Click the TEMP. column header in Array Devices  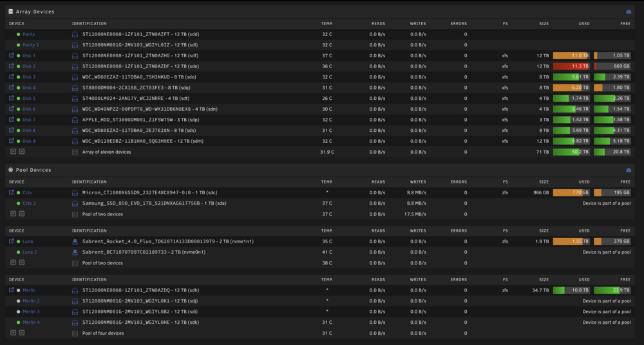pos(327,23)
